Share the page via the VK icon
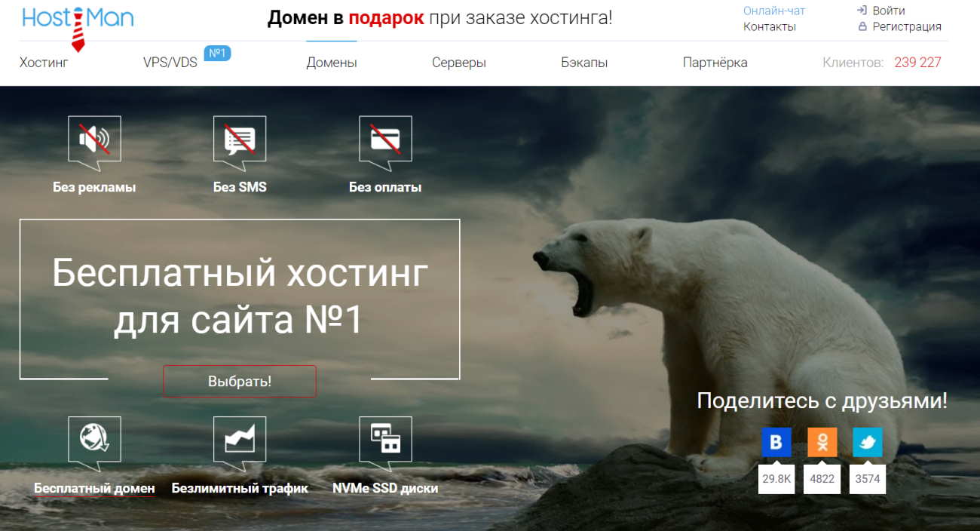980x531 pixels. pos(776,443)
